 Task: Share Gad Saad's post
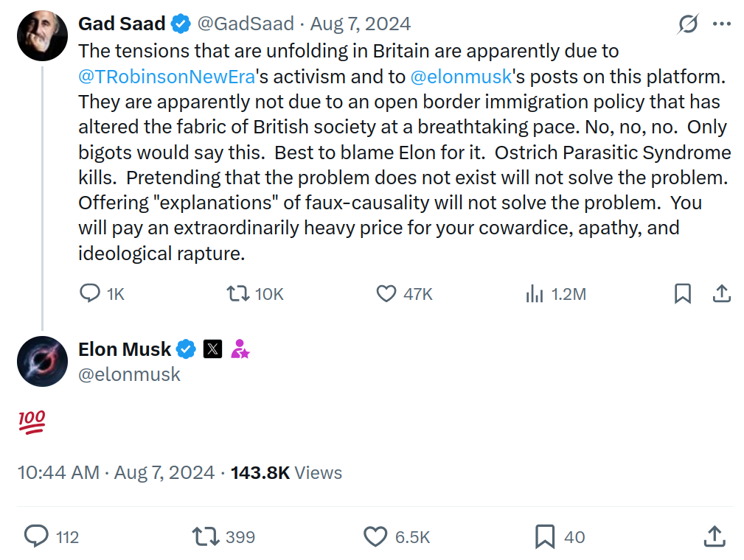[x=722, y=293]
